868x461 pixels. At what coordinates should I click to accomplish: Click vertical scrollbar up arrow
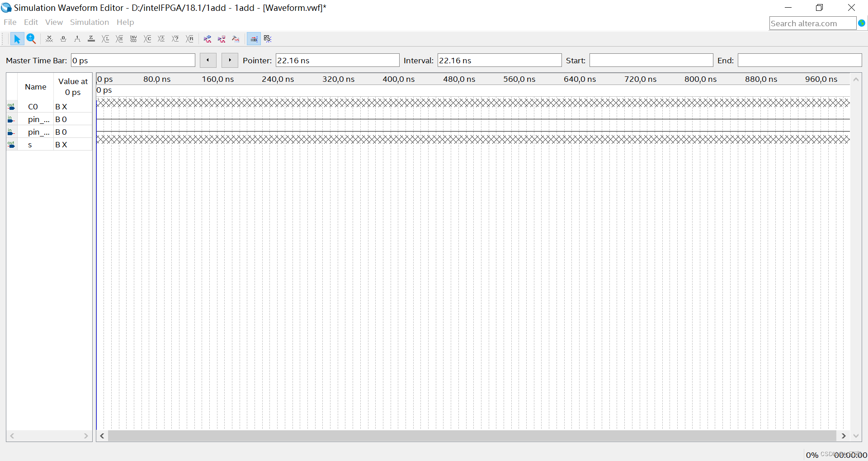(x=856, y=79)
